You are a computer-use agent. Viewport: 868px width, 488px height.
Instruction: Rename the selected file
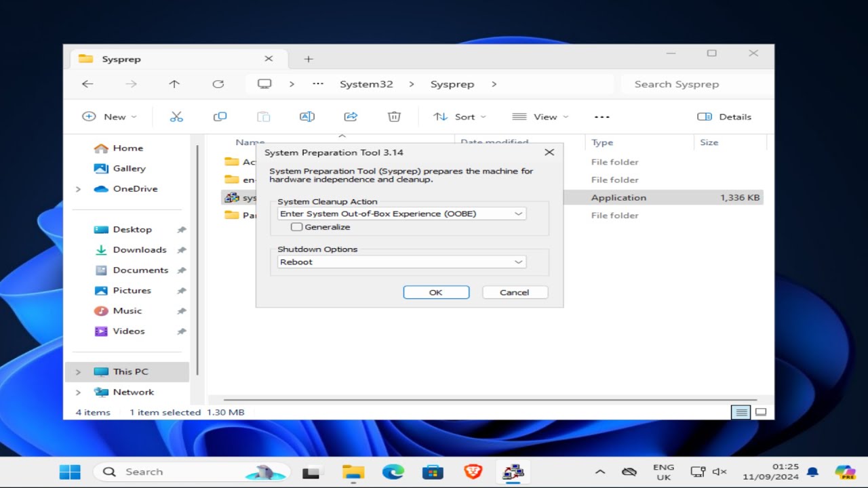pyautogui.click(x=307, y=117)
